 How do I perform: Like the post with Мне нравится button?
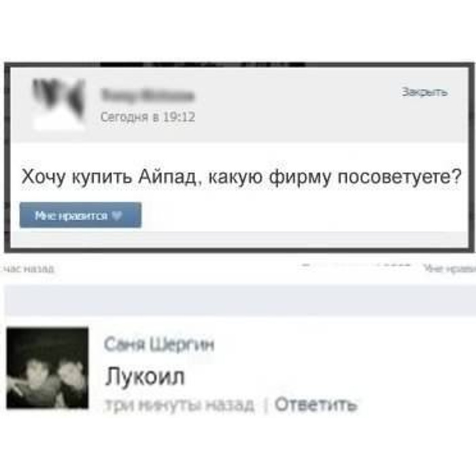pos(80,215)
